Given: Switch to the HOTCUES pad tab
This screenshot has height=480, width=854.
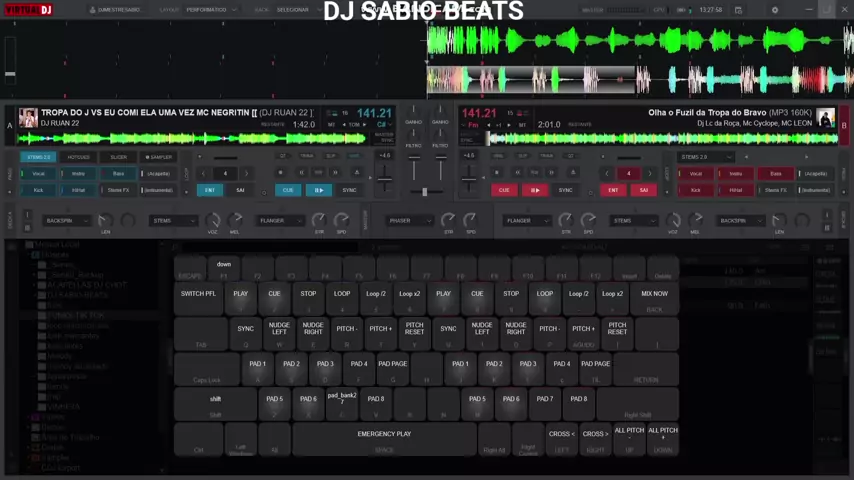Looking at the screenshot, I should [79, 157].
